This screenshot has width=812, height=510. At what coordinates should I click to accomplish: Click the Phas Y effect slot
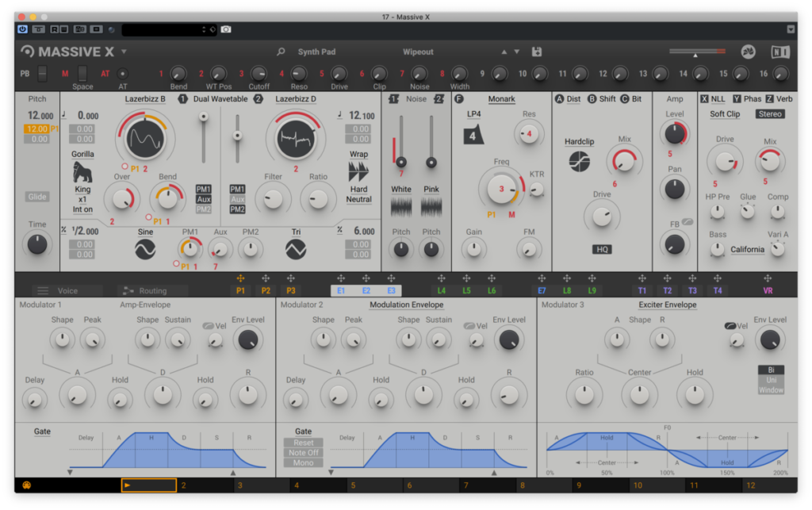coord(747,99)
